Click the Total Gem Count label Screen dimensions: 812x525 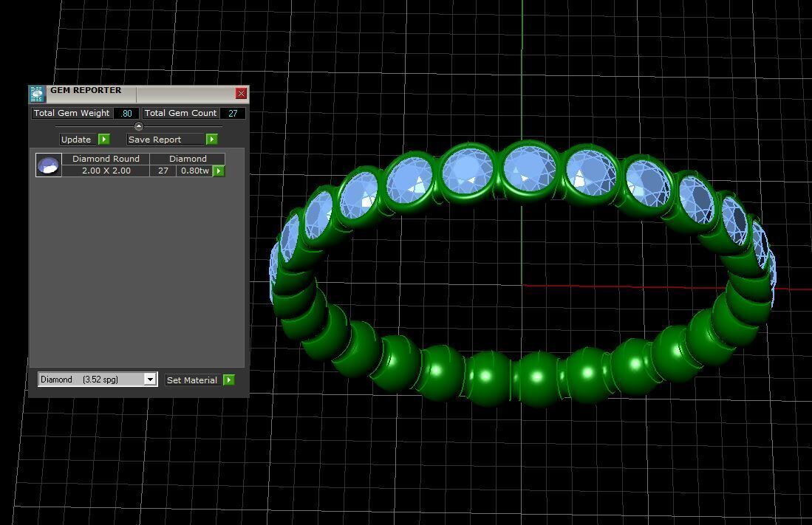tap(180, 114)
